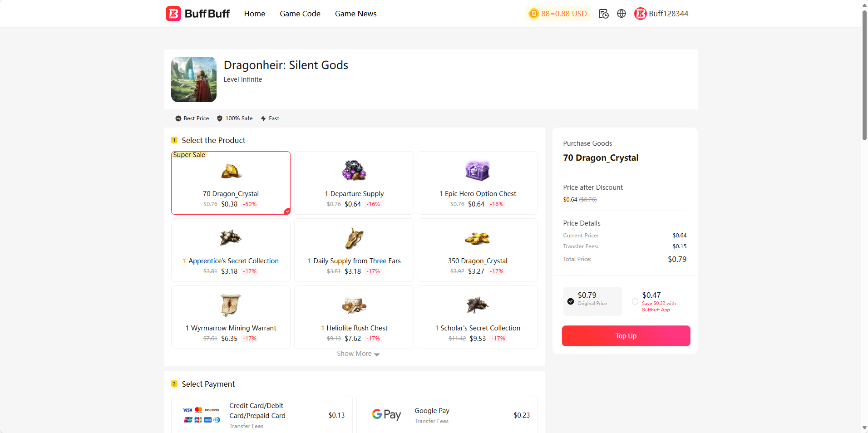Select the $0.47 BuffBuff App price option
The width and height of the screenshot is (868, 433).
click(635, 301)
